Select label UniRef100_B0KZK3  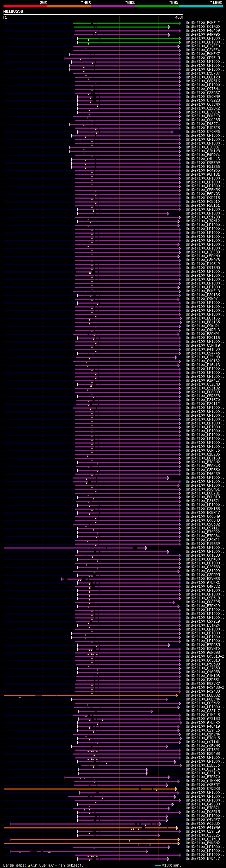tap(203, 116)
